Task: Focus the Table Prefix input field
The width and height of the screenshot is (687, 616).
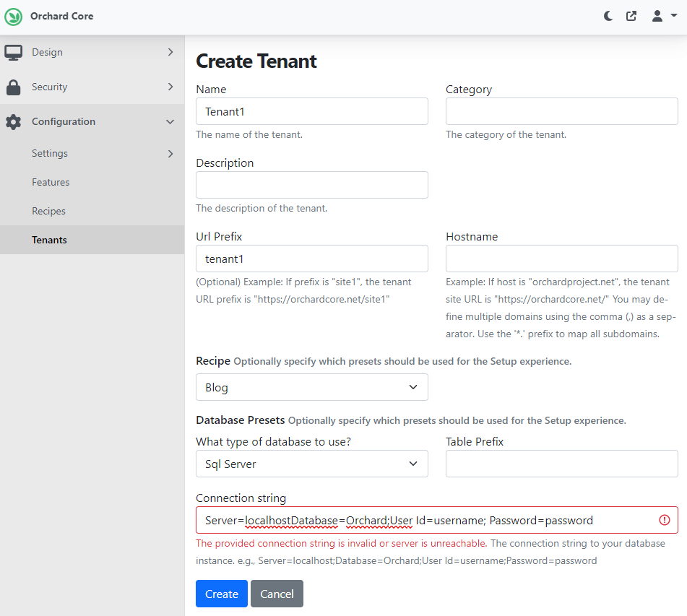Action: click(x=562, y=464)
